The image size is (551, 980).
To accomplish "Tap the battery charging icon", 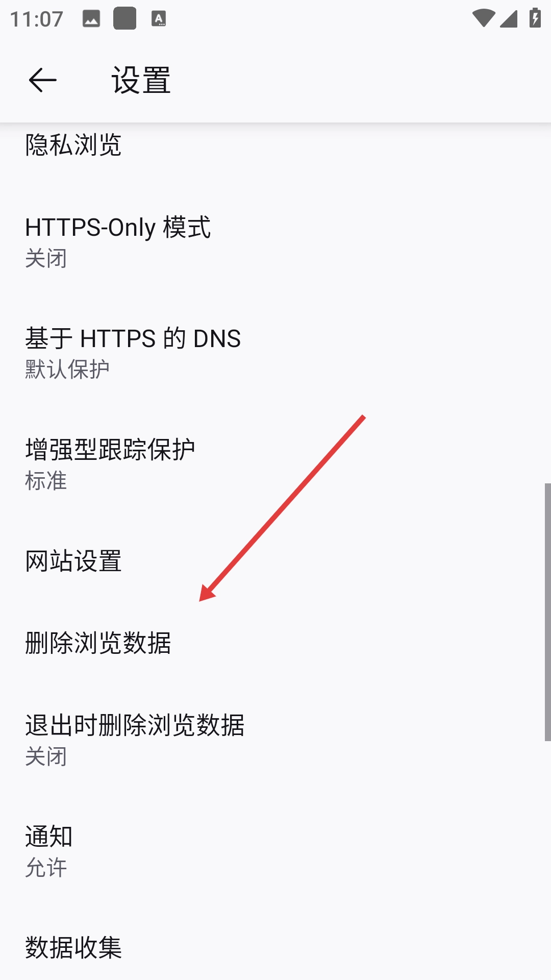I will click(535, 18).
